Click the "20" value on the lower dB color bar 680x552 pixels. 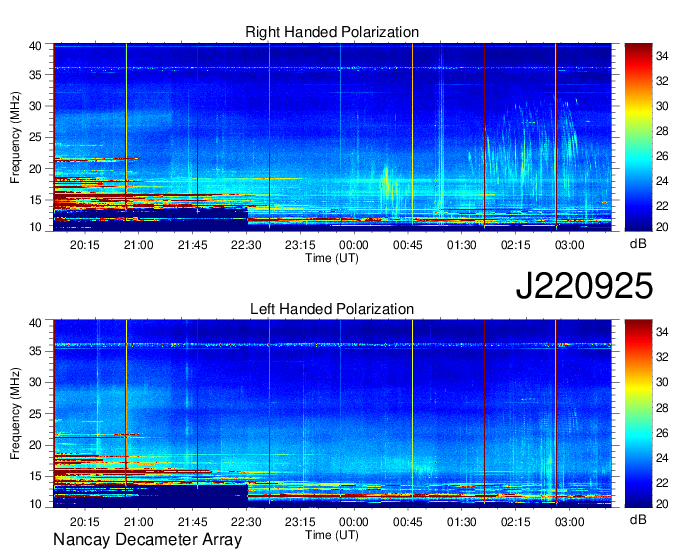[x=662, y=503]
